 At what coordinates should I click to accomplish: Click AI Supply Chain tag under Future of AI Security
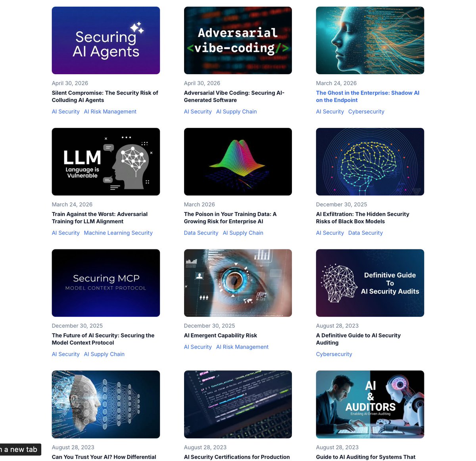[104, 354]
